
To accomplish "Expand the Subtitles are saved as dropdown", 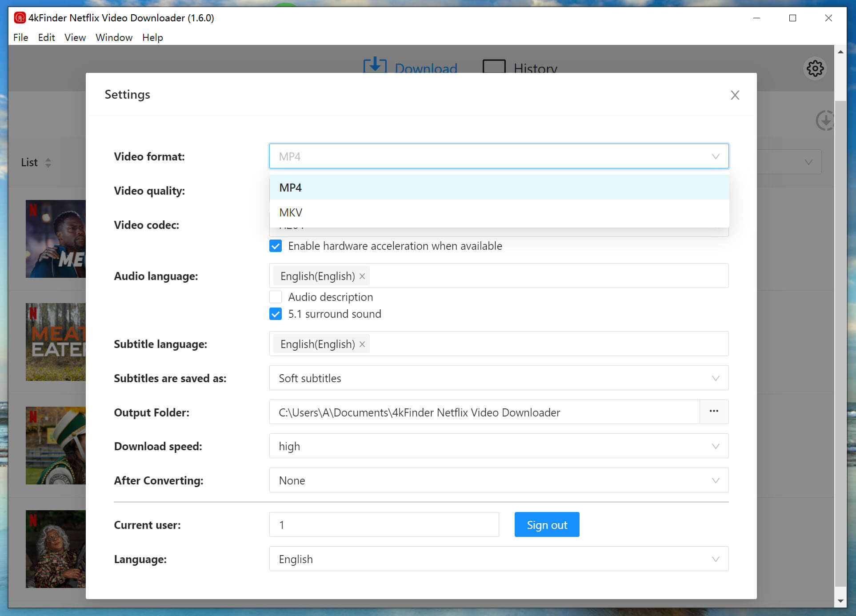I will tap(717, 378).
